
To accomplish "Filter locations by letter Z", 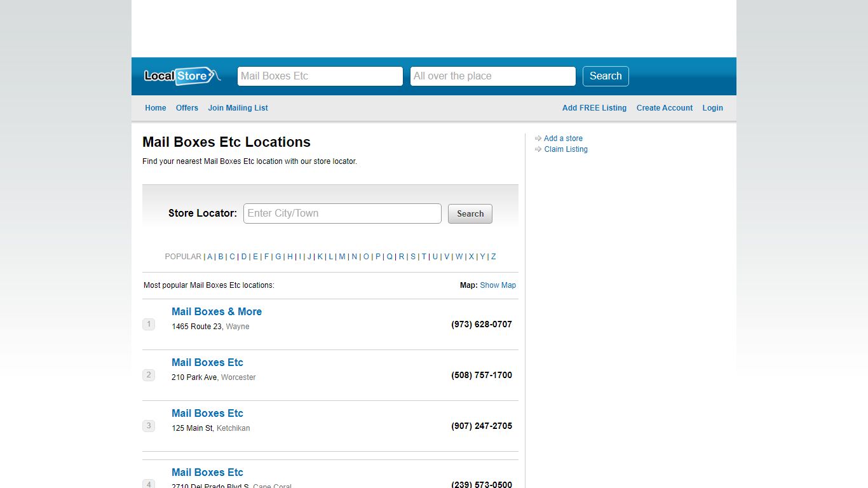I will coord(493,257).
